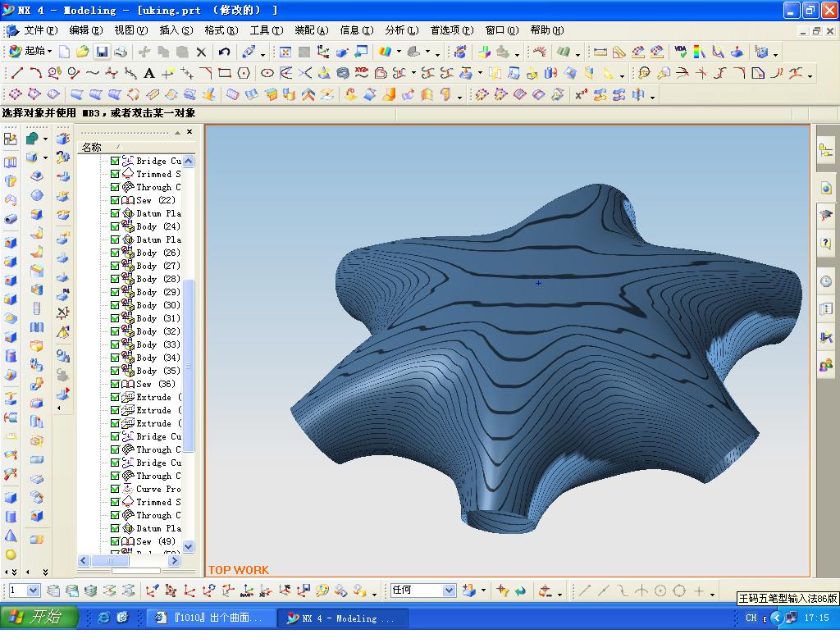Screen dimensions: 840x643
Task: Expand dropdown arrow beside the snap point plus icon
Action: pyautogui.click(x=712, y=593)
